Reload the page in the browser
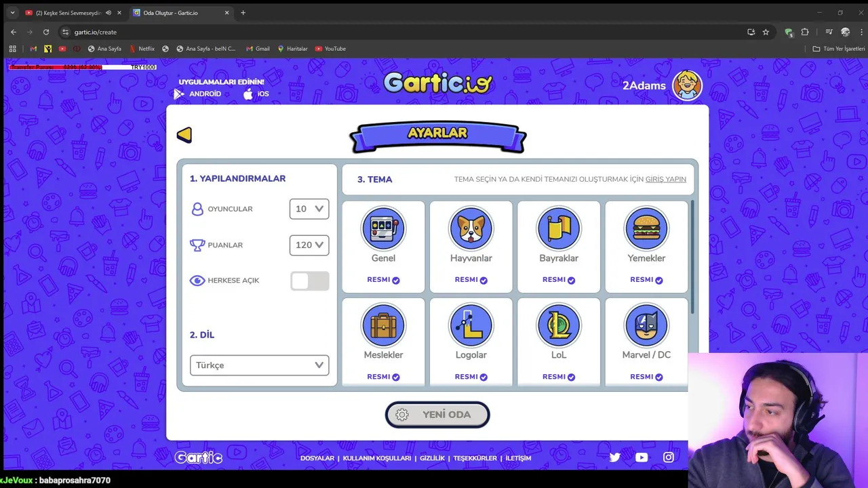Screen dimensions: 868x488 (46, 32)
